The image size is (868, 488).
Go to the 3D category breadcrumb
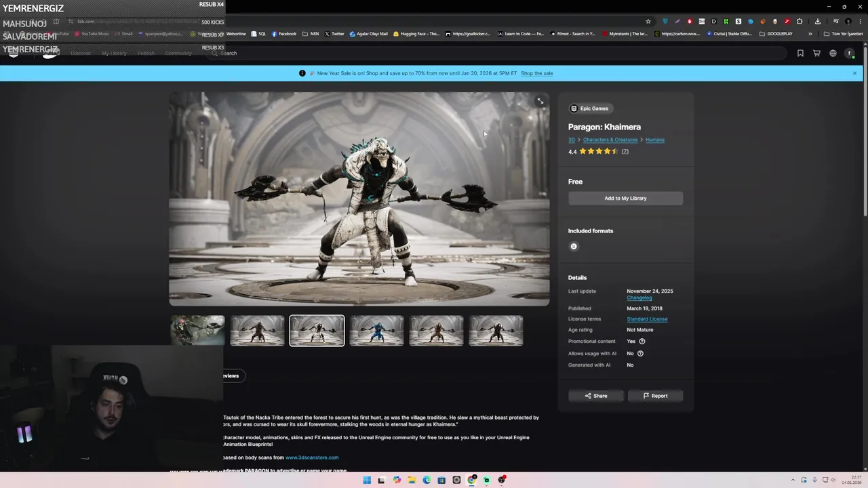coord(572,140)
